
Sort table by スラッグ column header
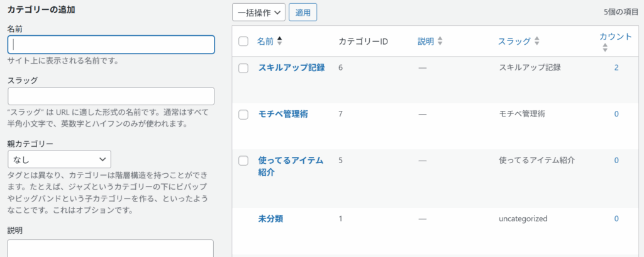pos(514,41)
